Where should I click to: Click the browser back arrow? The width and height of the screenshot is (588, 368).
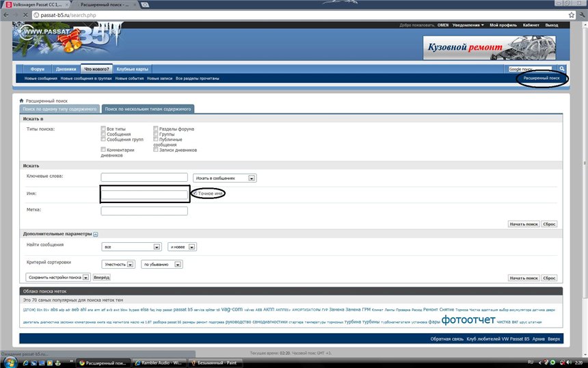coord(6,14)
